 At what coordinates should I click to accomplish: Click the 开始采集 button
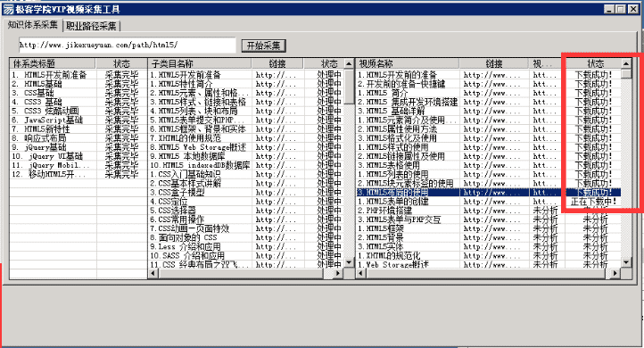[263, 46]
